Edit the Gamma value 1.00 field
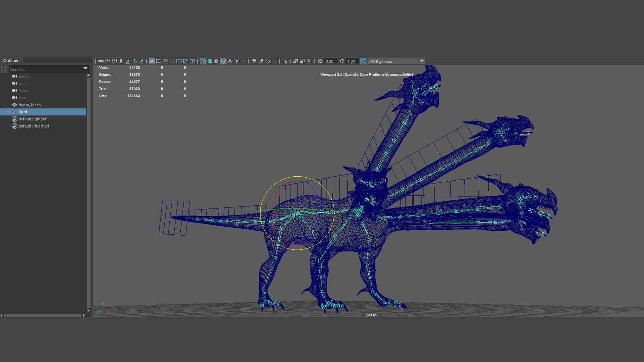 tap(352, 61)
